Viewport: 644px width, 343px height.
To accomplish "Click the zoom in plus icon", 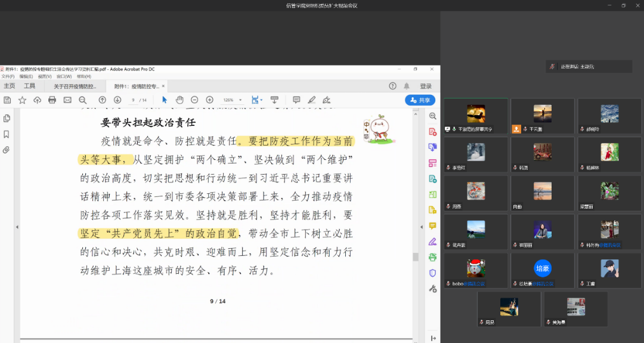I will [x=209, y=100].
